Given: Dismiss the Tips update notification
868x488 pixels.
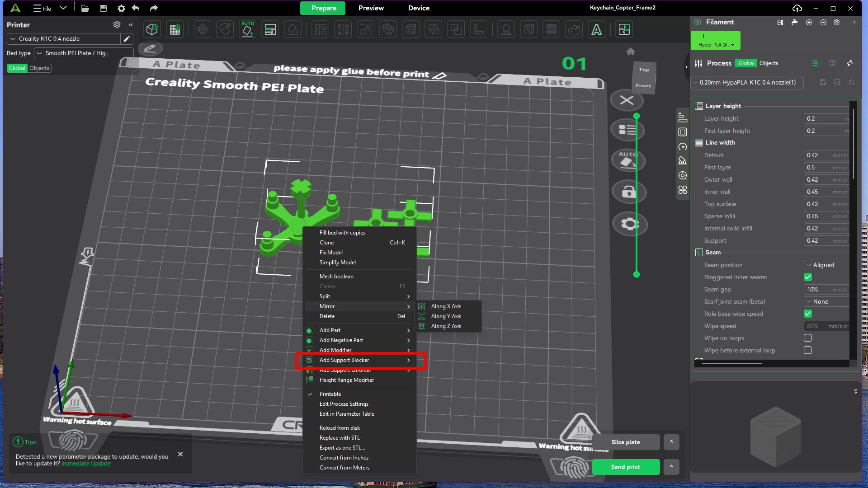Looking at the screenshot, I should tap(180, 454).
